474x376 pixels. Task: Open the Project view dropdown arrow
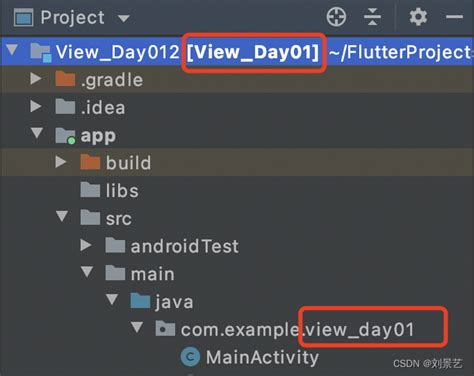click(x=124, y=18)
